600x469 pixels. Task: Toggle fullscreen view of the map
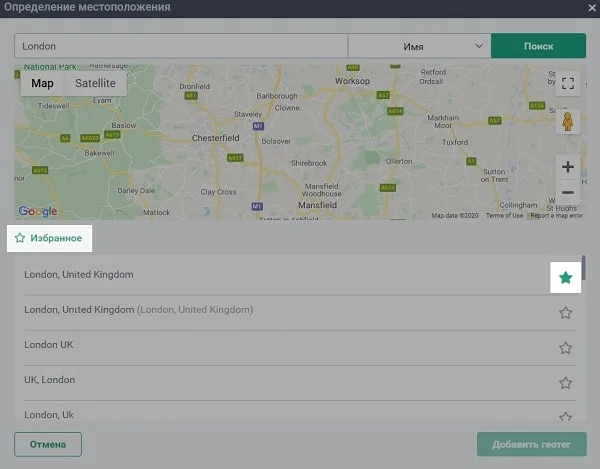tap(567, 83)
